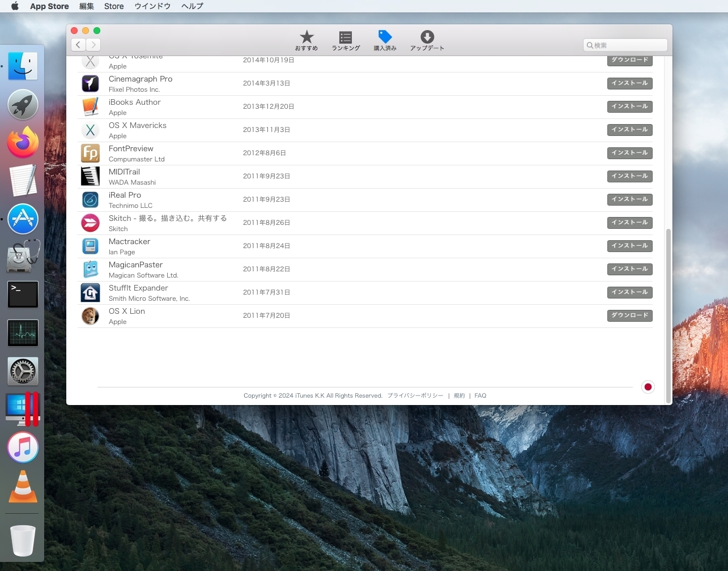Download OS X Lion with ダウンロード button
This screenshot has width=728, height=571.
[x=629, y=316]
